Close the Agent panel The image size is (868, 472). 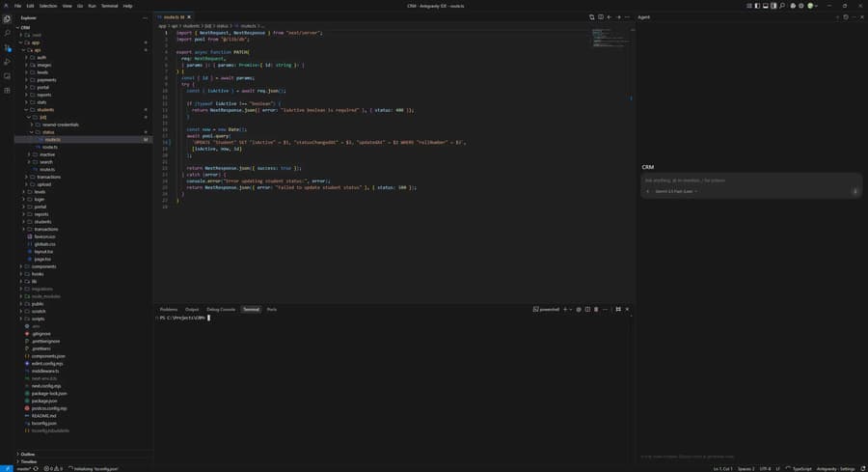click(x=862, y=17)
